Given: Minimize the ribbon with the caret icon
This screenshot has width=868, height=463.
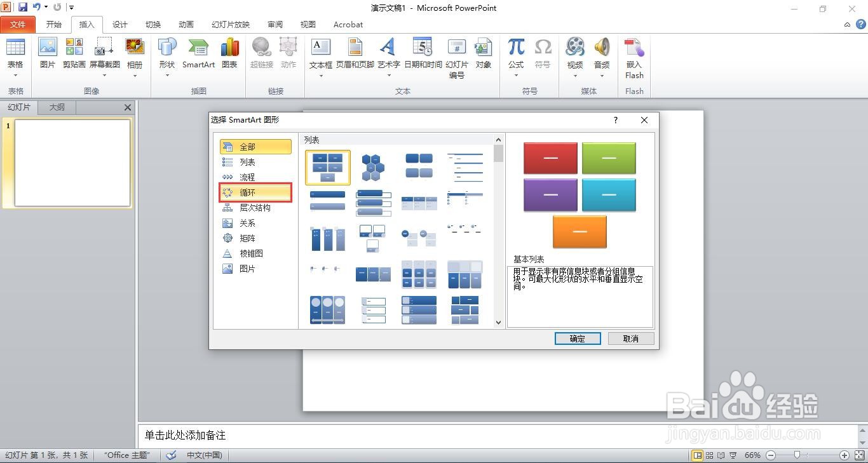Looking at the screenshot, I should click(847, 25).
